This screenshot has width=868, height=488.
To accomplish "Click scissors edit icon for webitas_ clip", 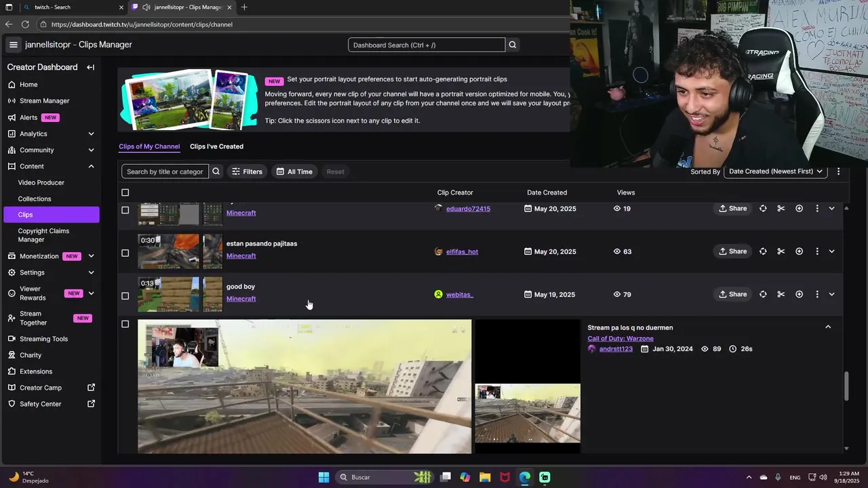I will coord(781,294).
